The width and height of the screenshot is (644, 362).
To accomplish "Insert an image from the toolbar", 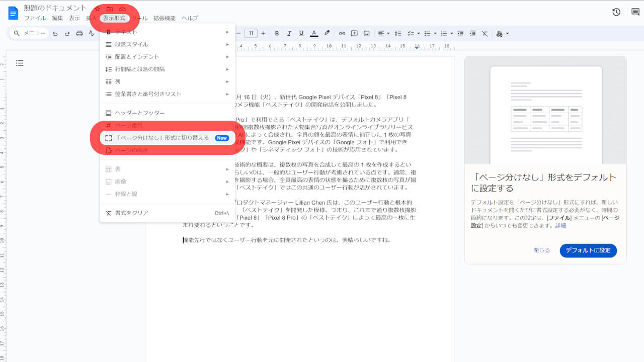I will click(367, 34).
